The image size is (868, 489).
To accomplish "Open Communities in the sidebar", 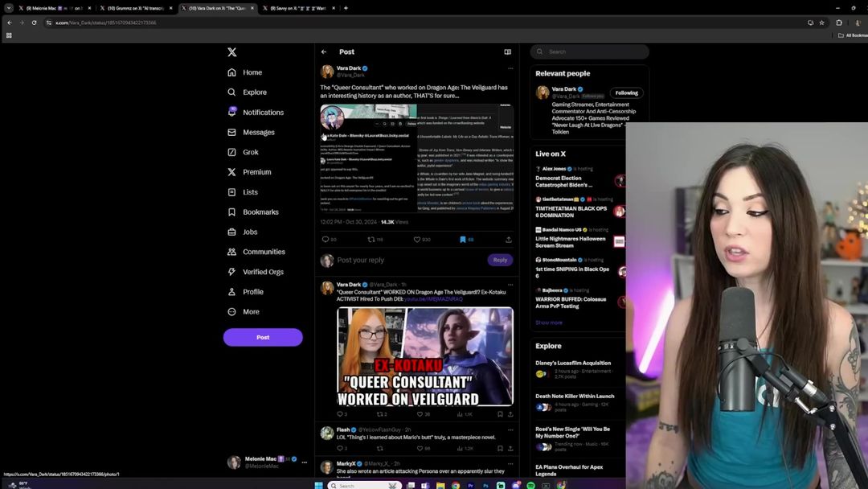I will tap(256, 252).
